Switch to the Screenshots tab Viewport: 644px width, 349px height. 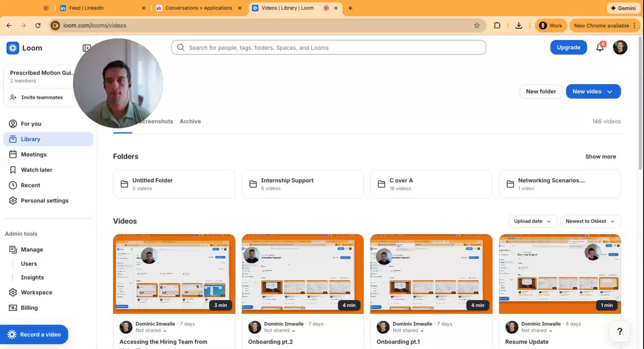pyautogui.click(x=154, y=121)
